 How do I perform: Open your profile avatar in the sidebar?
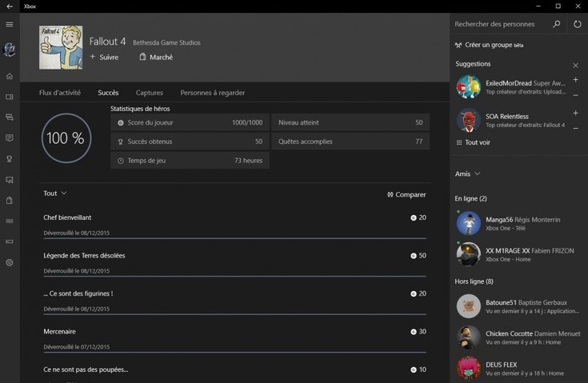[10, 49]
